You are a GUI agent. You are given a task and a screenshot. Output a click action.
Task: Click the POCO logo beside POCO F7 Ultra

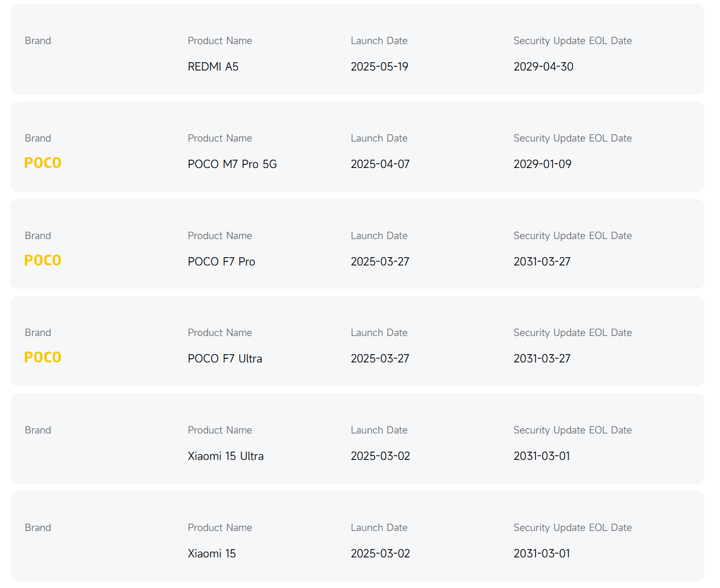[43, 358]
